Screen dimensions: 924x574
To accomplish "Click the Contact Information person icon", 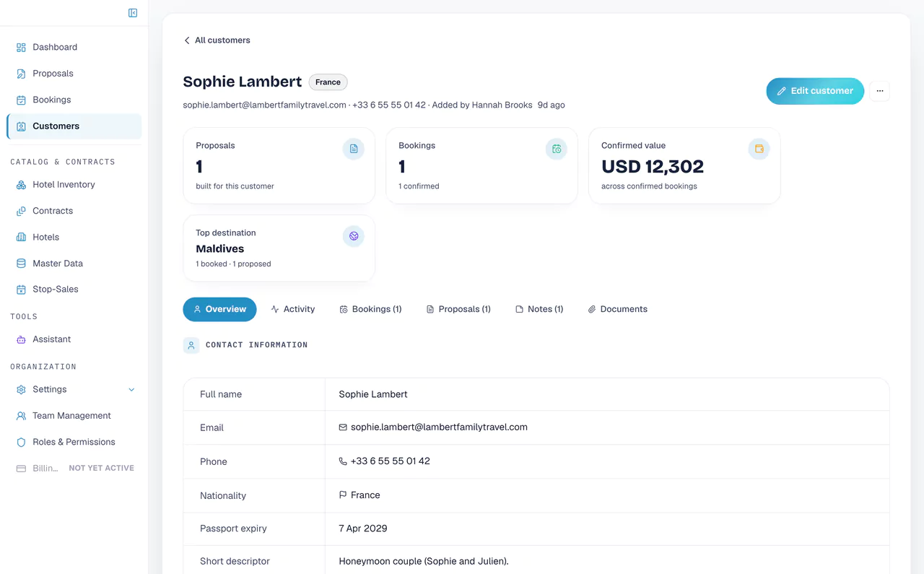I will (191, 345).
